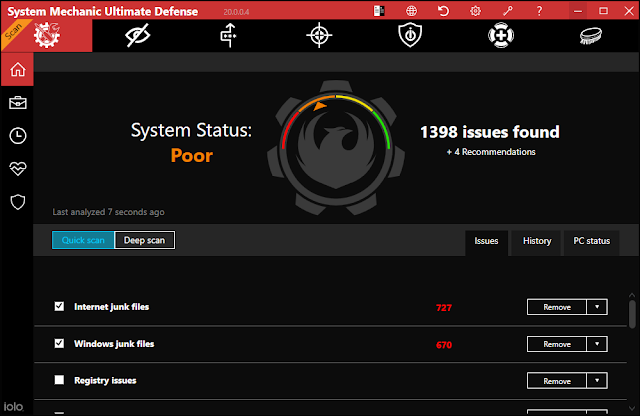Open the DriveScrubber brush icon
The image size is (640, 416).
[591, 36]
